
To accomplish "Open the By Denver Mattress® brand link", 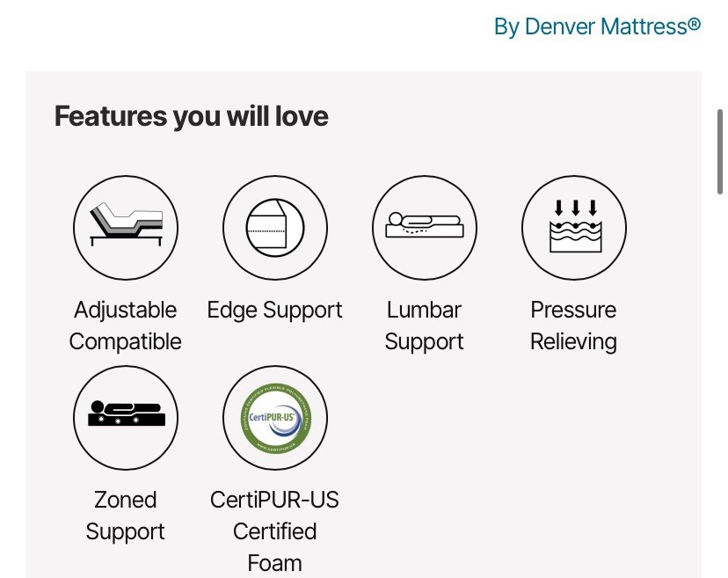I will coord(597,26).
